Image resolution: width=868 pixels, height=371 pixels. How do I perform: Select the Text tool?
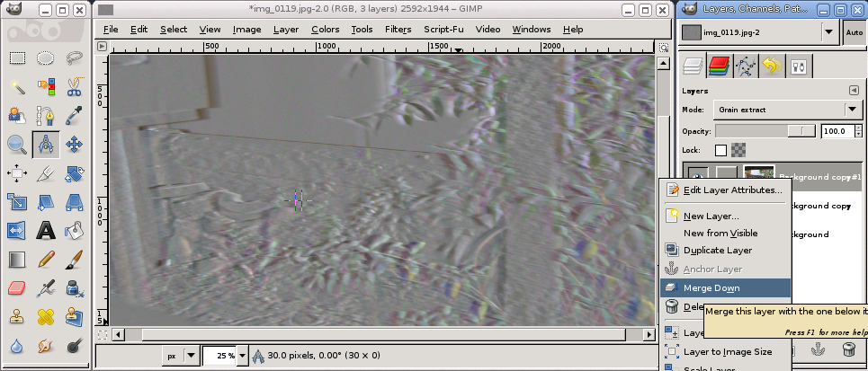pos(45,231)
